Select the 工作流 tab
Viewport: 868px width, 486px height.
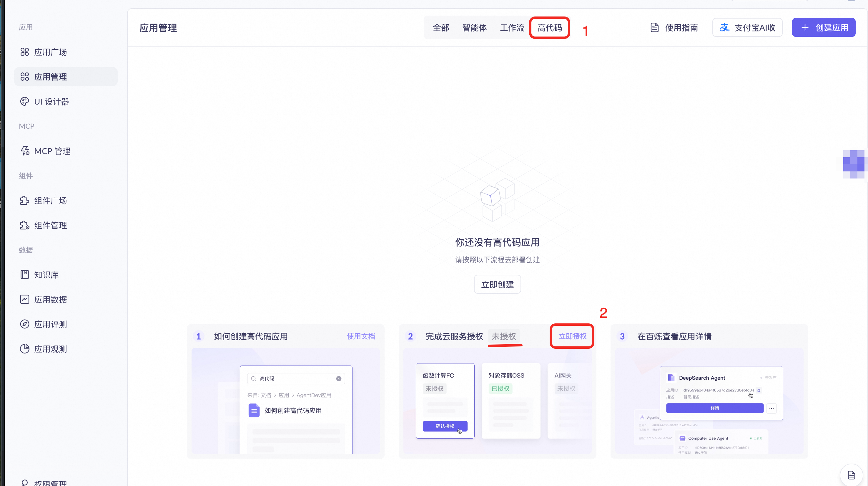(x=512, y=28)
